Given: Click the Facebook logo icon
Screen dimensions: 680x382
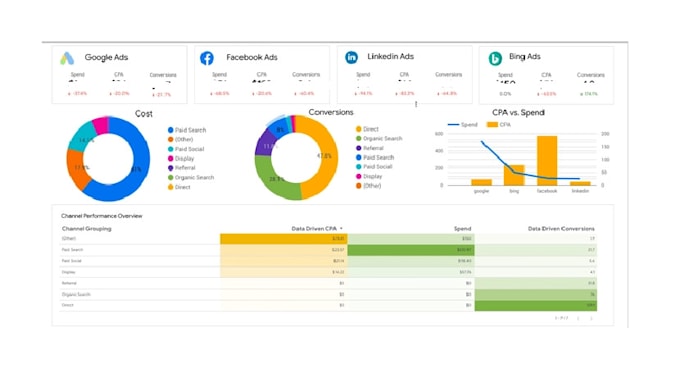Looking at the screenshot, I should pos(207,58).
